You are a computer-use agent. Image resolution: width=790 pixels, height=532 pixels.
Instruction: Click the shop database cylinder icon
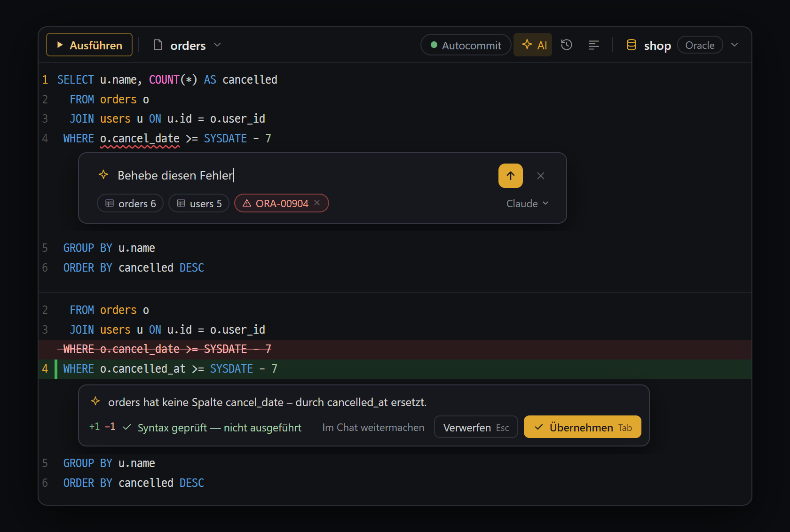click(632, 45)
